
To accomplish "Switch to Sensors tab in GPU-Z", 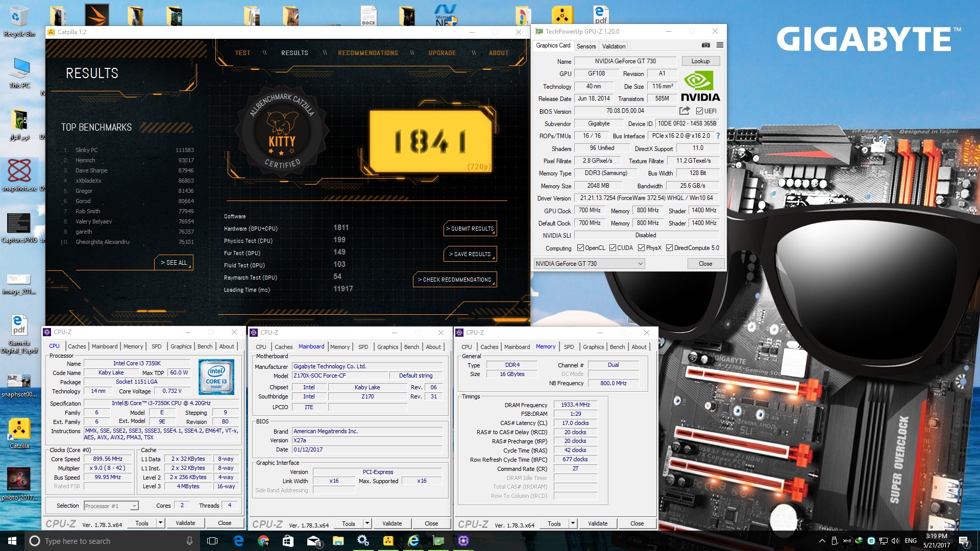I will pyautogui.click(x=586, y=46).
